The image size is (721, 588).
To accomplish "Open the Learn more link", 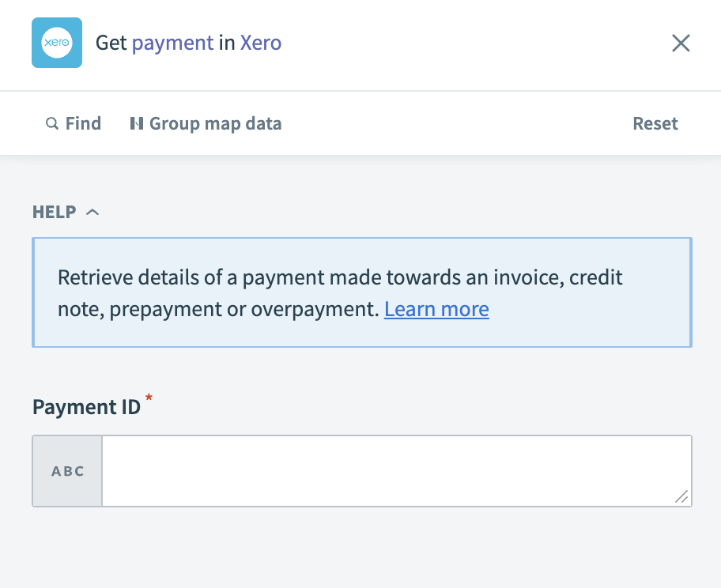I will pyautogui.click(x=436, y=309).
